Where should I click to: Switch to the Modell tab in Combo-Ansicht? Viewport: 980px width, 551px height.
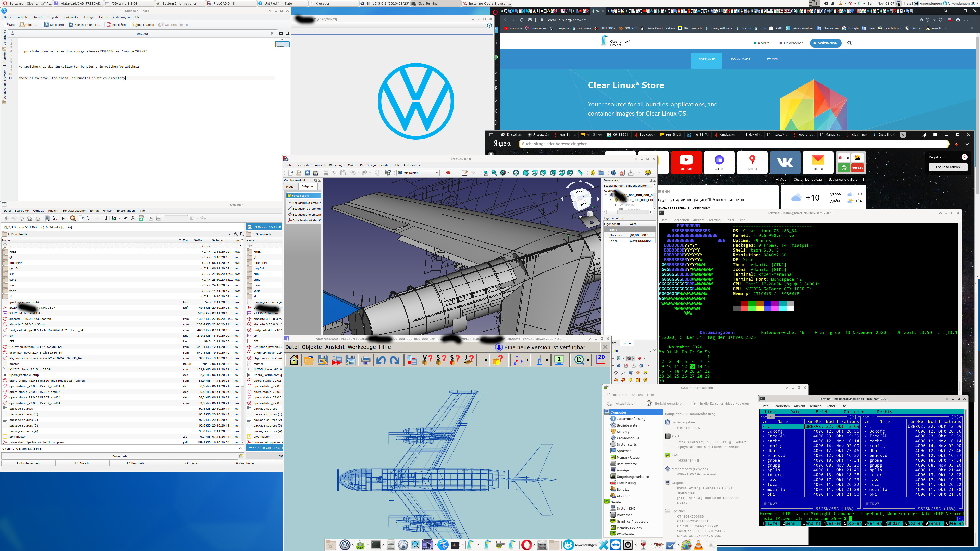291,186
